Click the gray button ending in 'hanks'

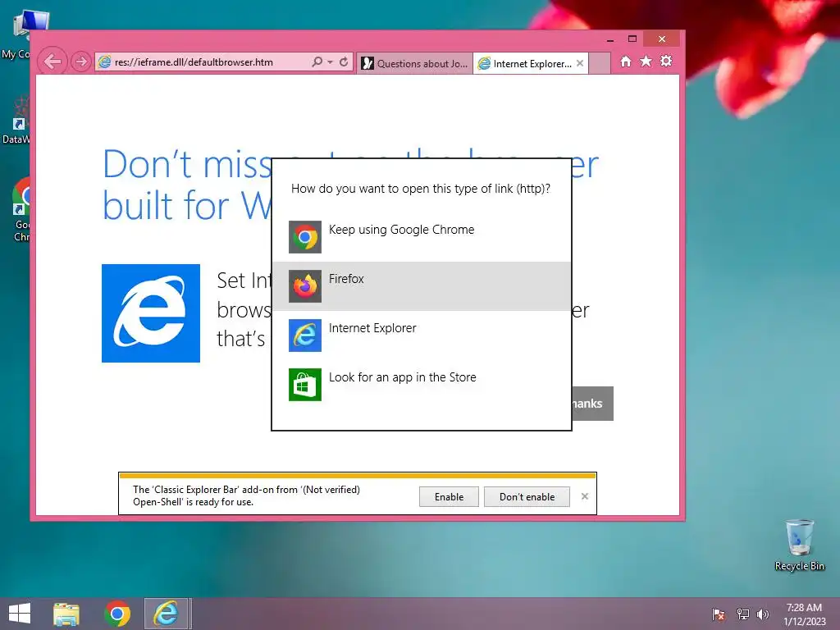coord(592,404)
